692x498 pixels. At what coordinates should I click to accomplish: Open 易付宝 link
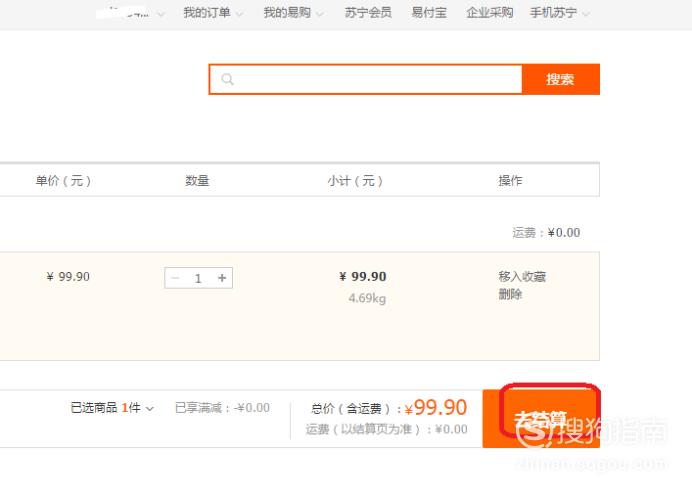point(429,12)
